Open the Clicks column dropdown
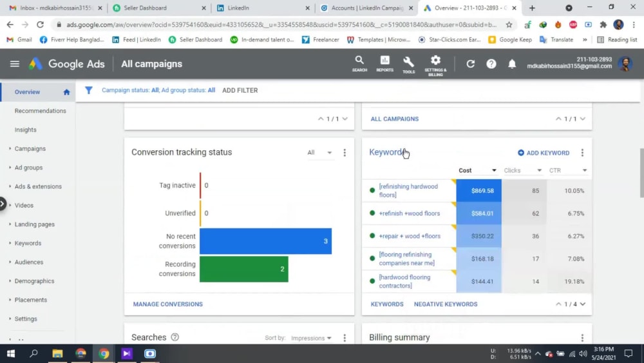The height and width of the screenshot is (363, 644). point(523,170)
